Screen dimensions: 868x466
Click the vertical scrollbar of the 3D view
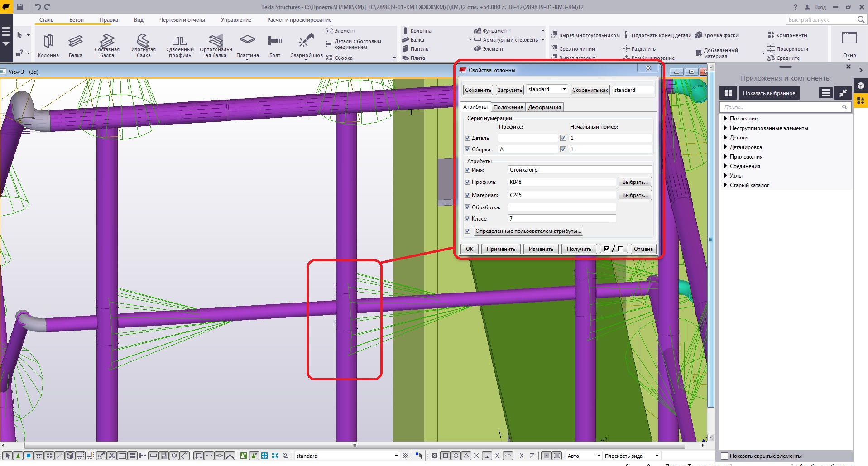coord(710,239)
